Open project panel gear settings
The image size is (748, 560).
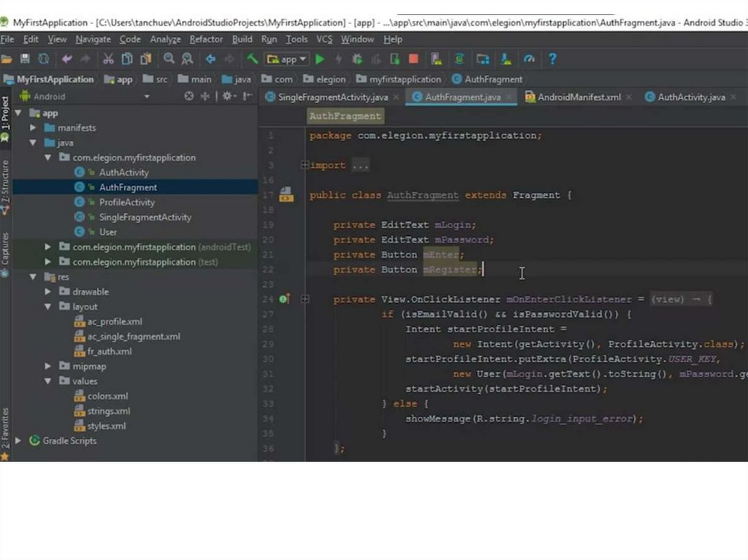(228, 96)
